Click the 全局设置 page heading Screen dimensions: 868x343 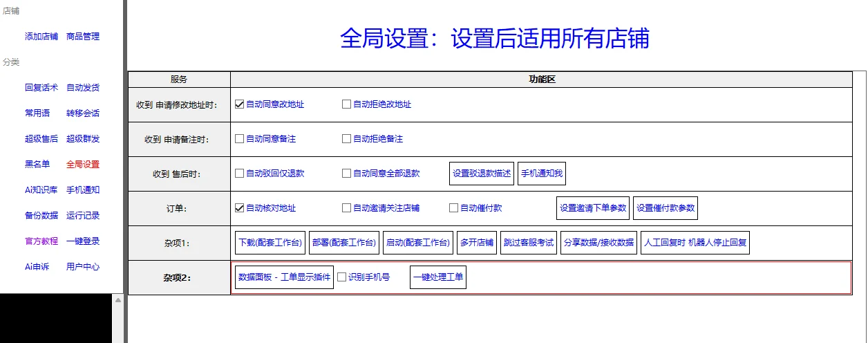pyautogui.click(x=495, y=38)
